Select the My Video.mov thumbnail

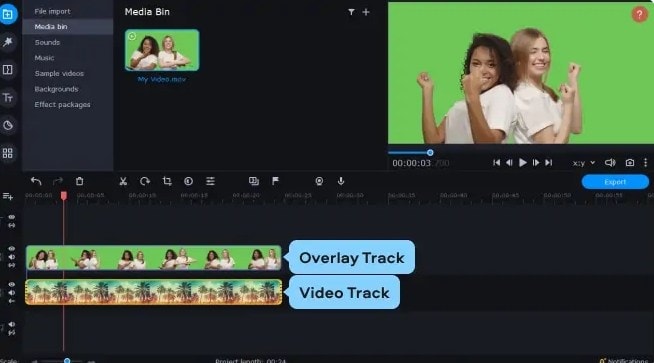coord(162,50)
